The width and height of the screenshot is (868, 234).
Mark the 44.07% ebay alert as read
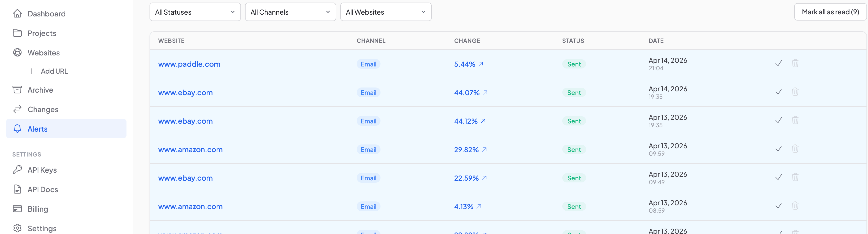click(x=778, y=92)
